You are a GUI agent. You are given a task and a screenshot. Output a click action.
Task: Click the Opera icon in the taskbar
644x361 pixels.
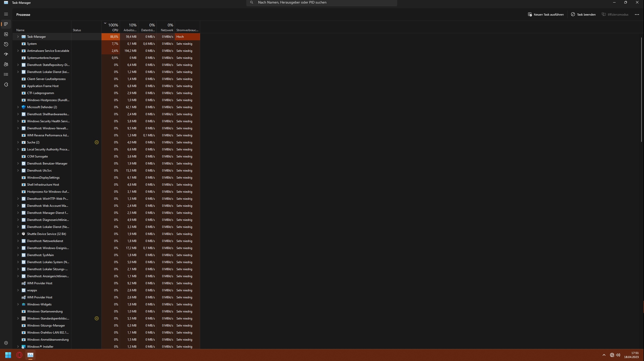click(19, 355)
